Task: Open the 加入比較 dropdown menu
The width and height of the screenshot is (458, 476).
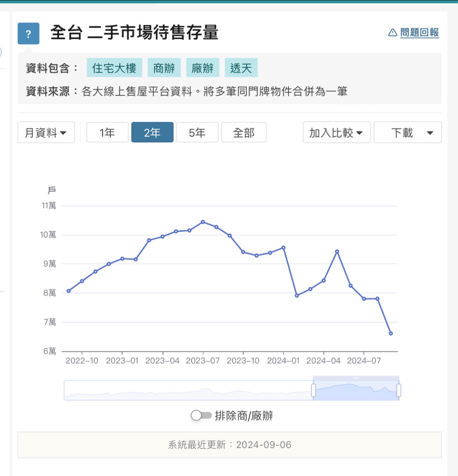Action: click(x=336, y=133)
